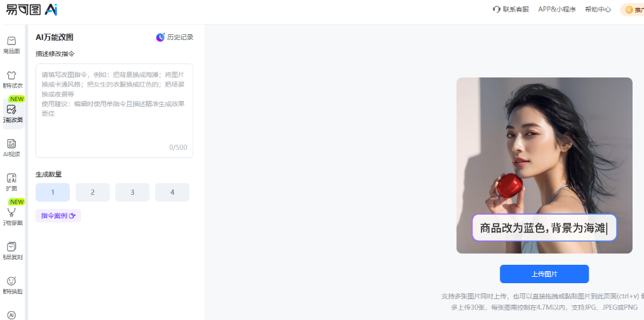
Task: Open the 帮助中心 menu item
Action: coord(598,10)
